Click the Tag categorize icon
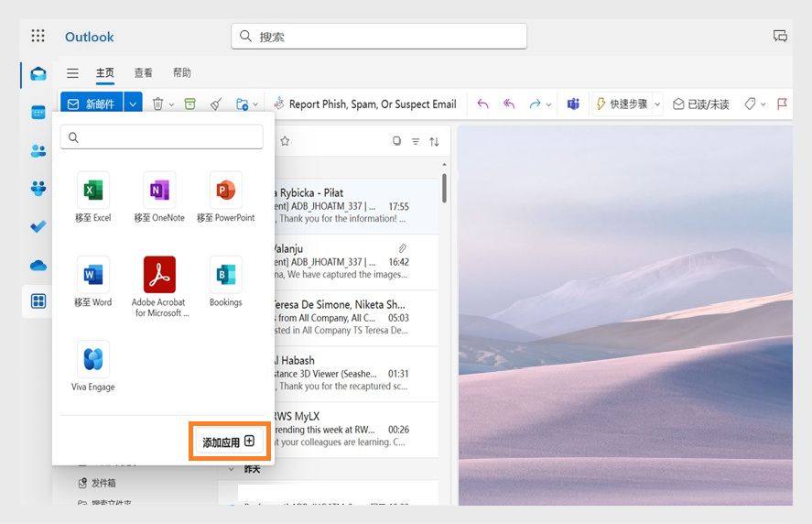 (x=750, y=104)
